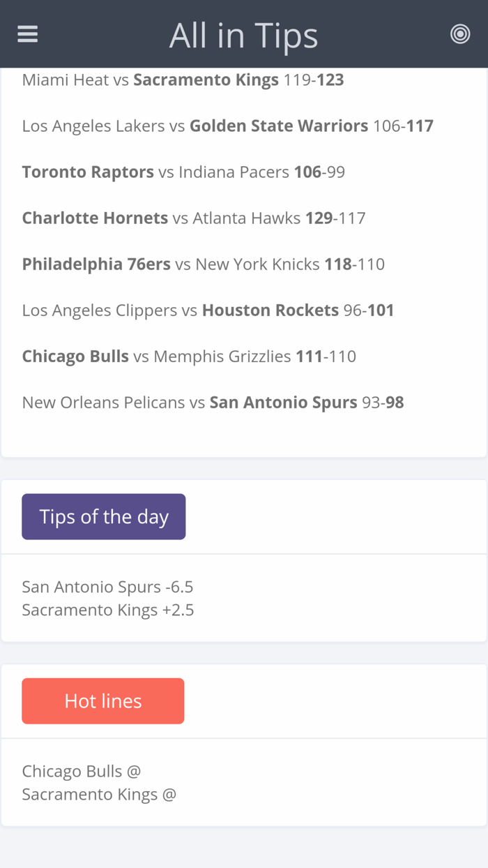Click the Chicago Bulls hot line entry
Image resolution: width=488 pixels, height=868 pixels.
pos(82,771)
